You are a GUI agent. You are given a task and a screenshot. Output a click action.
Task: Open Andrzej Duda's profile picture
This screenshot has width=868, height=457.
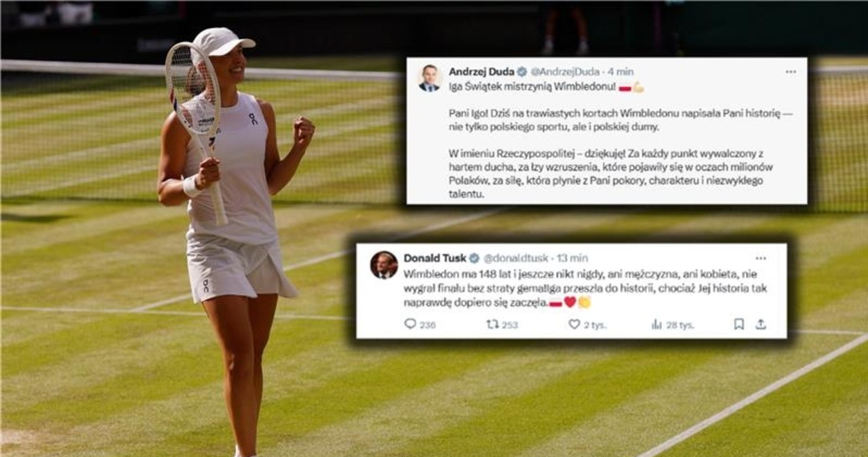pos(429,78)
